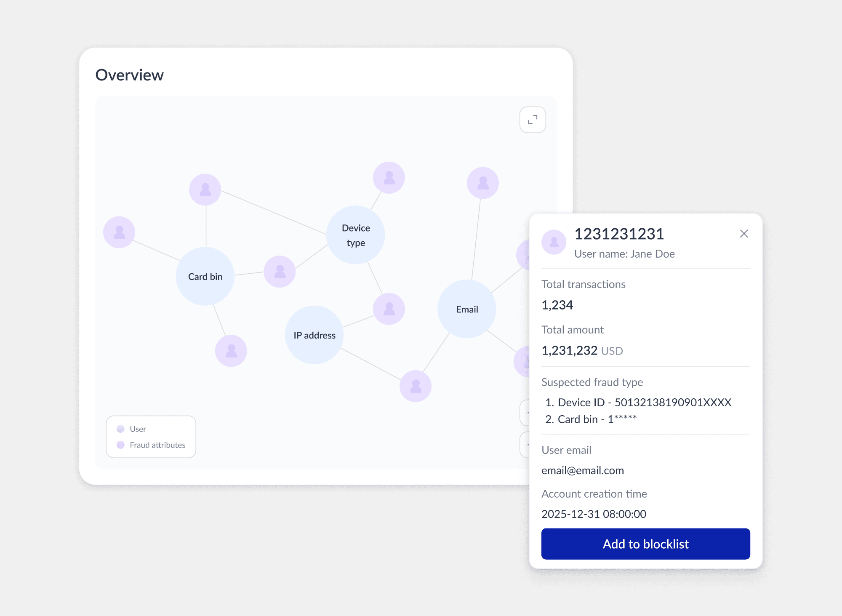The image size is (842, 616).
Task: Click the User legend entry
Action: click(131, 429)
